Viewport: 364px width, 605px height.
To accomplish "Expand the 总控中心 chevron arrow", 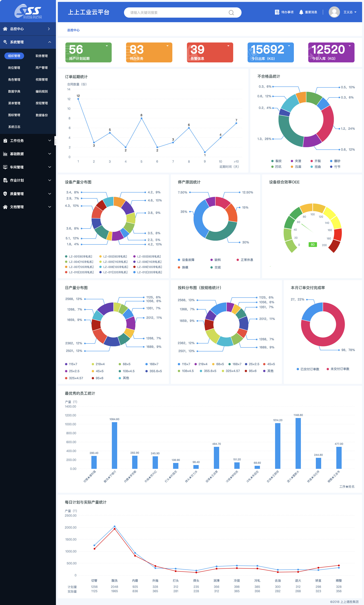I will [49, 29].
